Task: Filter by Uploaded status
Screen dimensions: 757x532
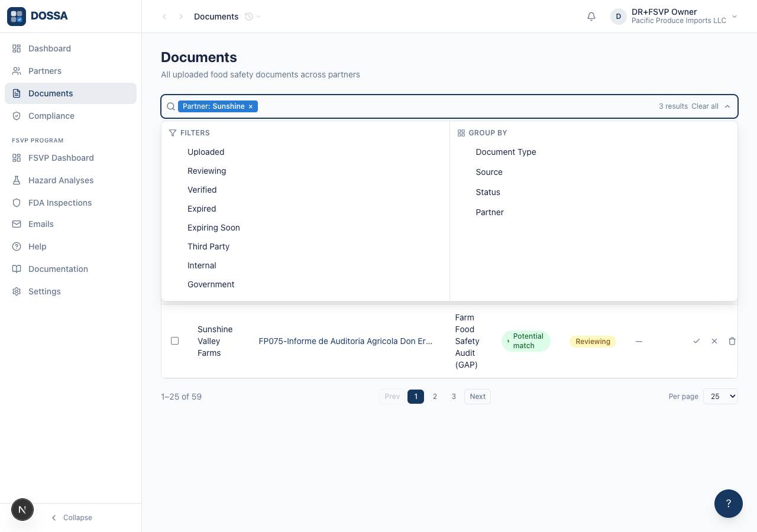Action: coord(206,152)
